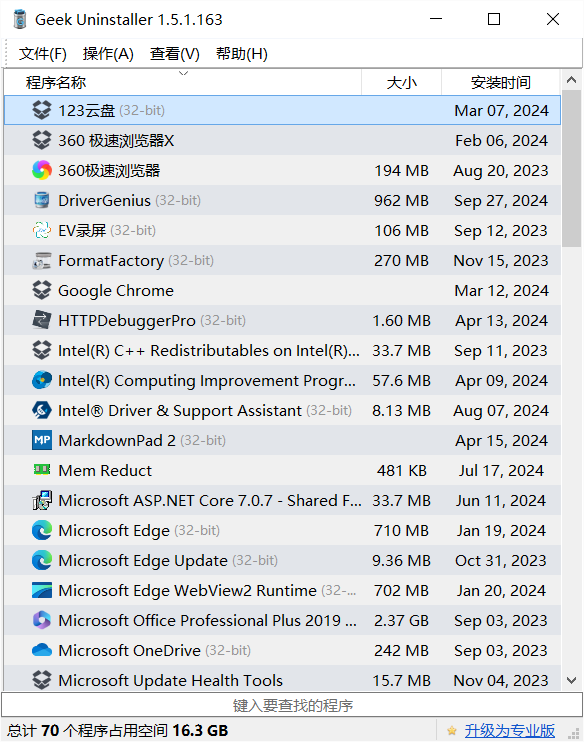The height and width of the screenshot is (742, 584).
Task: Click the Microsoft OneDrive cloud icon
Action: [x=42, y=650]
